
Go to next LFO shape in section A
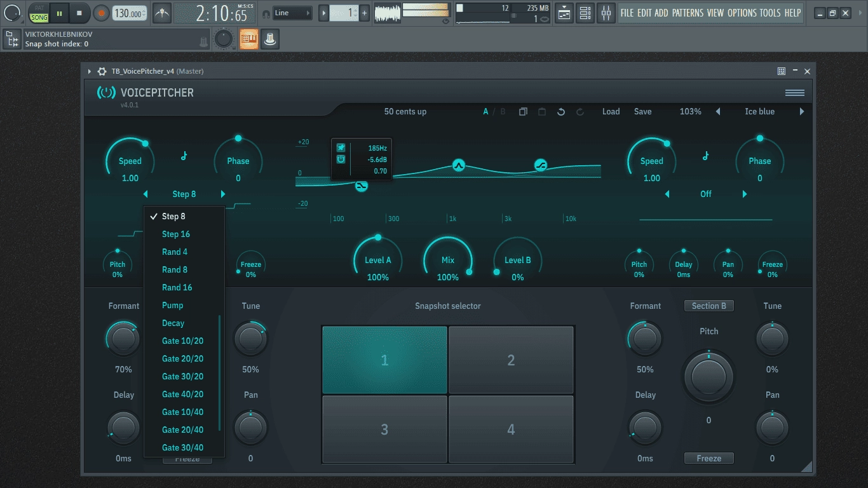(223, 194)
